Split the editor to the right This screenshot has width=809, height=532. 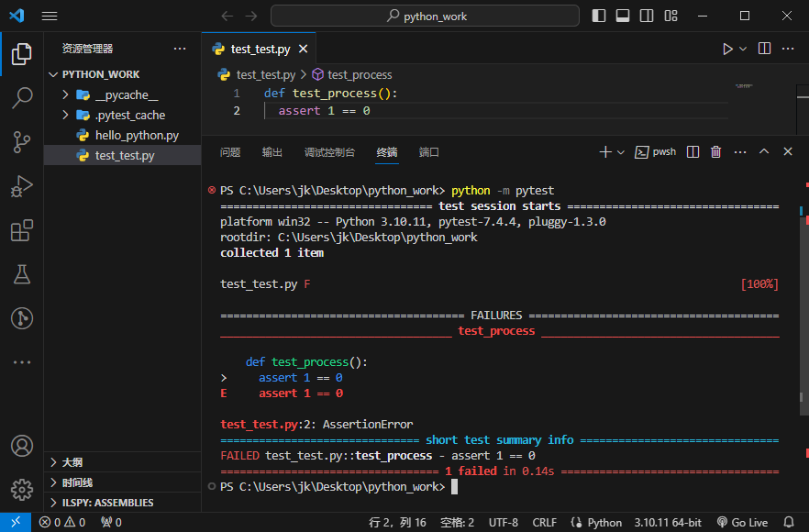765,49
